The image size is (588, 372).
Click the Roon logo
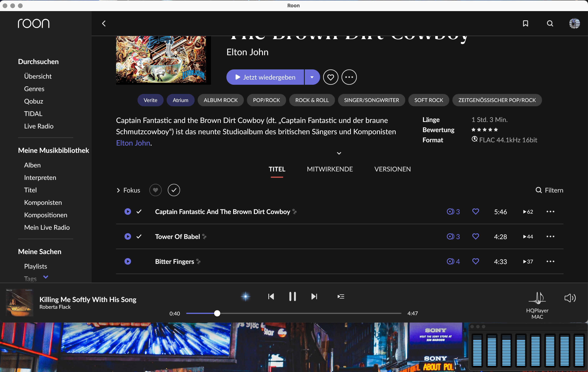click(34, 23)
